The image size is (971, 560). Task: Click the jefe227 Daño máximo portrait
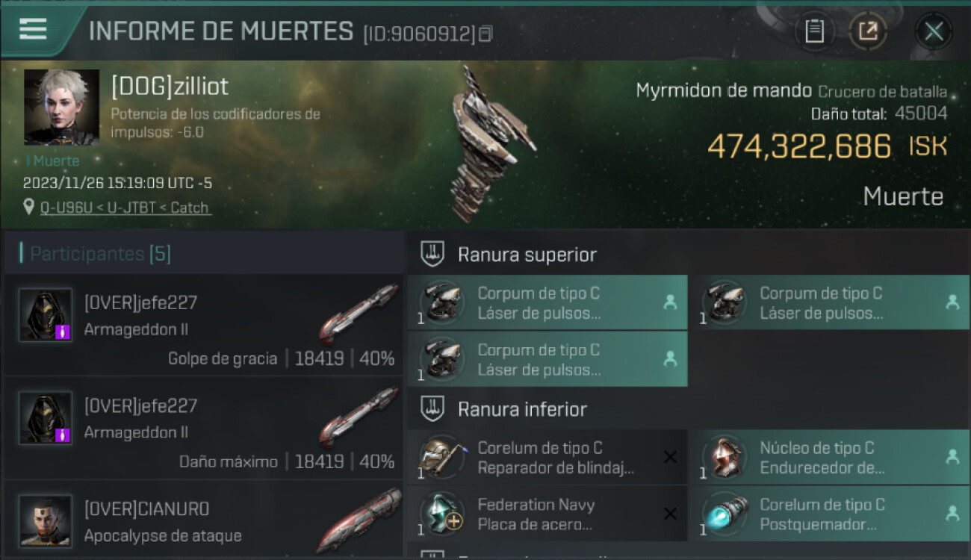[x=46, y=418]
